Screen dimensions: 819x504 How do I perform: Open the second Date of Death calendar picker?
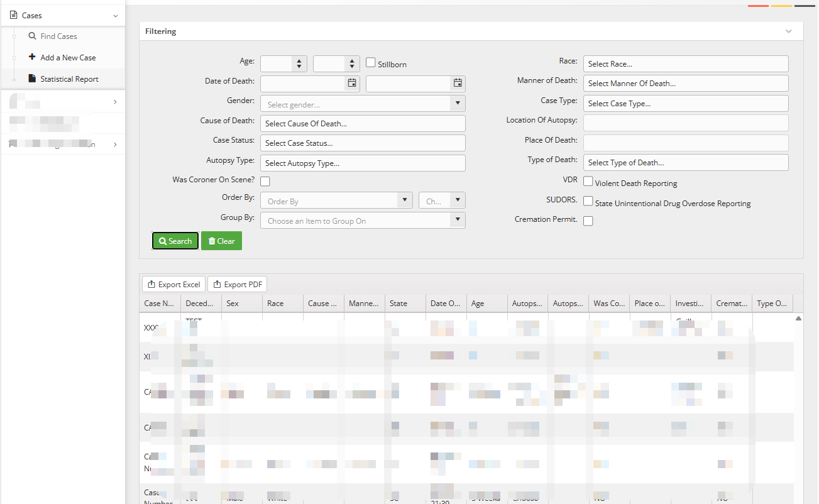[x=457, y=83]
